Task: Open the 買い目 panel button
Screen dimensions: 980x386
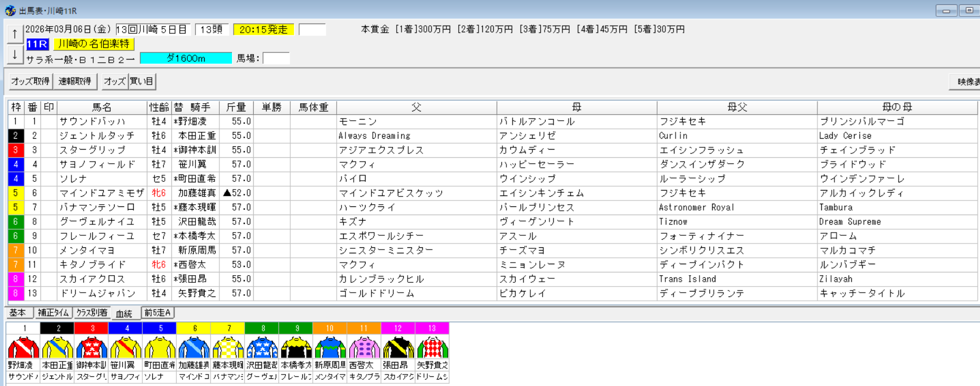Action: [142, 81]
